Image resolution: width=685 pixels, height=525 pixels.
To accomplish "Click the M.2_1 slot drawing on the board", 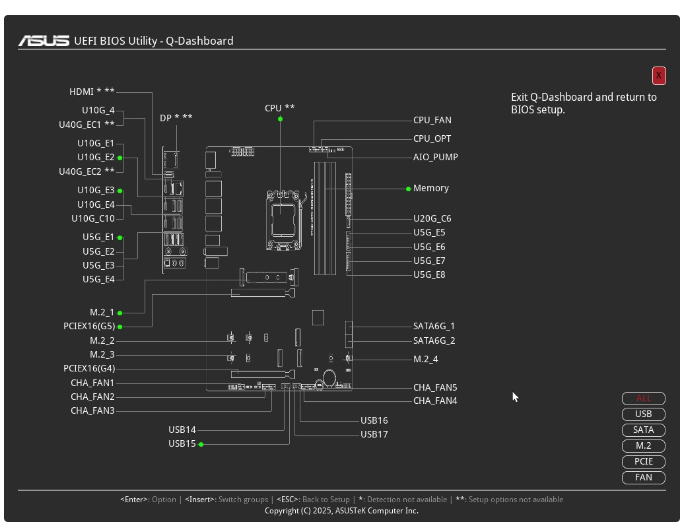I will [x=269, y=277].
